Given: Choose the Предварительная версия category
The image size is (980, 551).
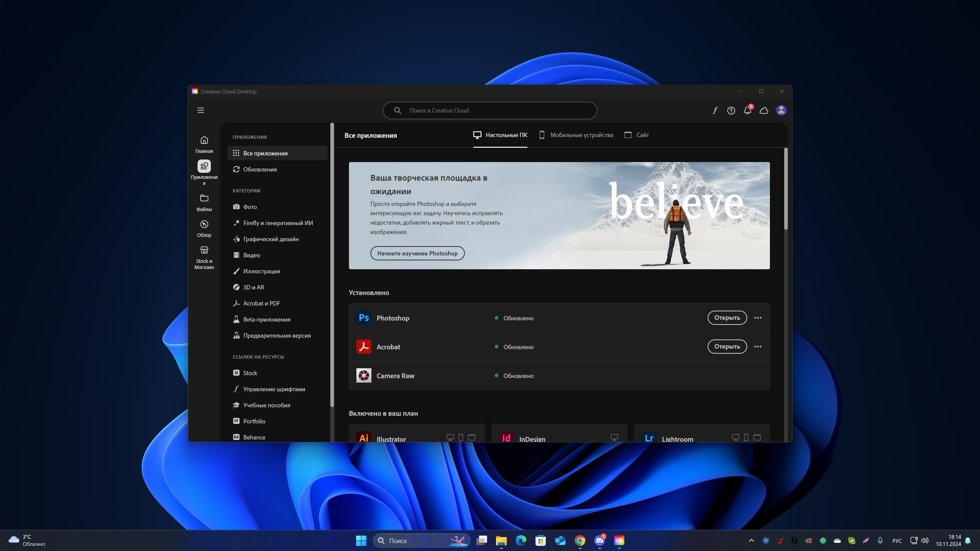Looking at the screenshot, I should 277,335.
